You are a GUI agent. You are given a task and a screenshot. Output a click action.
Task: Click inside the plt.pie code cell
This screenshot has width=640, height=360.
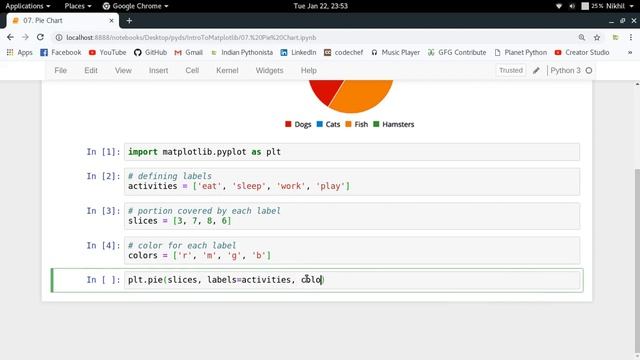click(351, 280)
